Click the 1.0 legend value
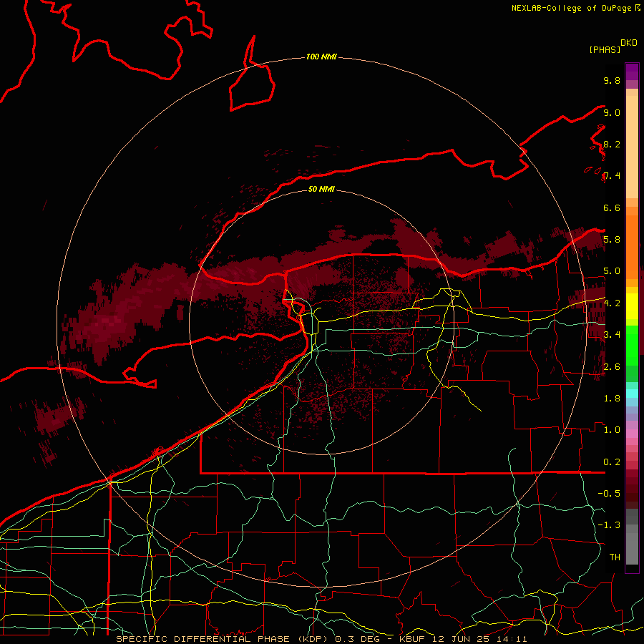The height and width of the screenshot is (644, 644). [x=612, y=429]
